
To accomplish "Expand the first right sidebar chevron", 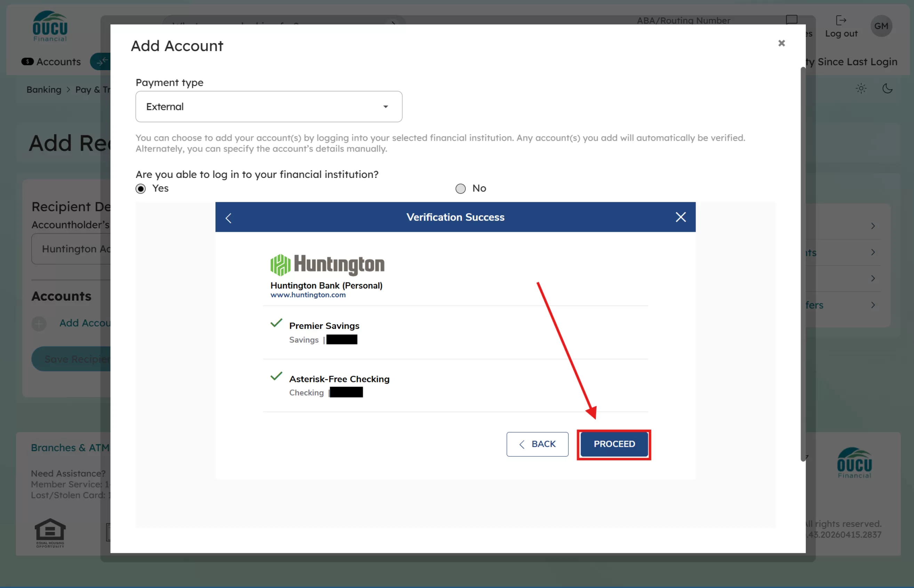I will (873, 226).
